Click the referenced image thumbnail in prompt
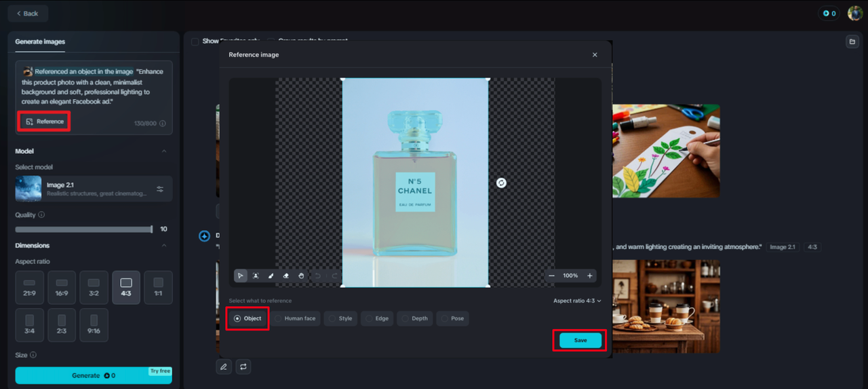This screenshot has width=868, height=389. (28, 71)
